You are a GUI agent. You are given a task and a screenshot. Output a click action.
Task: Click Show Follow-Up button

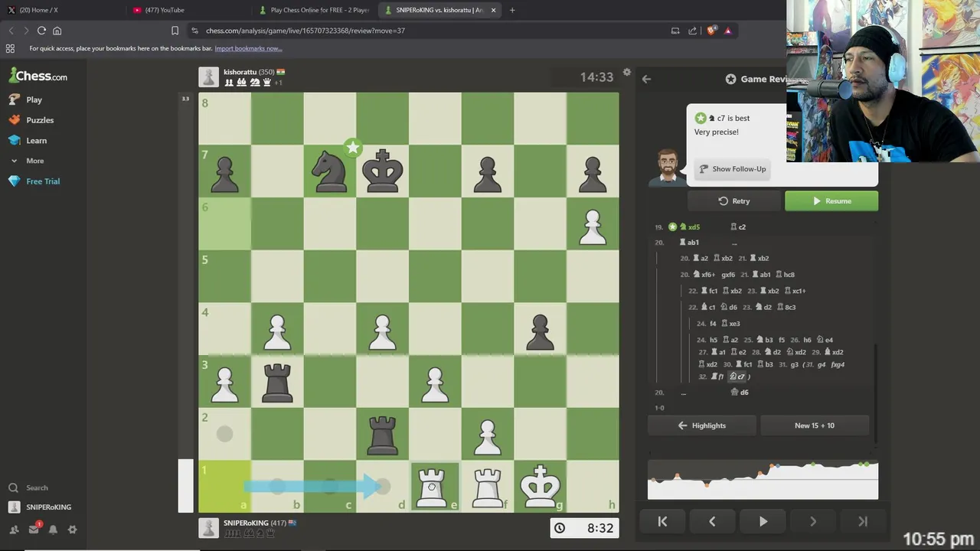point(731,169)
